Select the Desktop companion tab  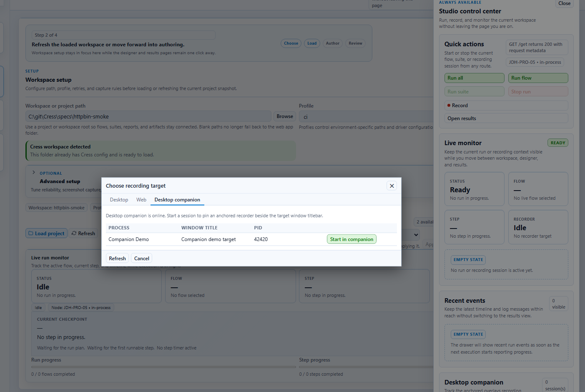coord(177,200)
